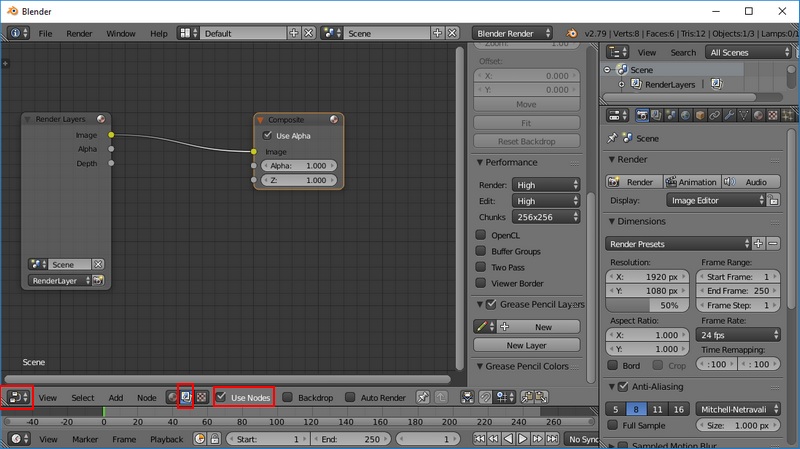
Task: Open the Render tab camera icon in Properties
Action: point(642,116)
